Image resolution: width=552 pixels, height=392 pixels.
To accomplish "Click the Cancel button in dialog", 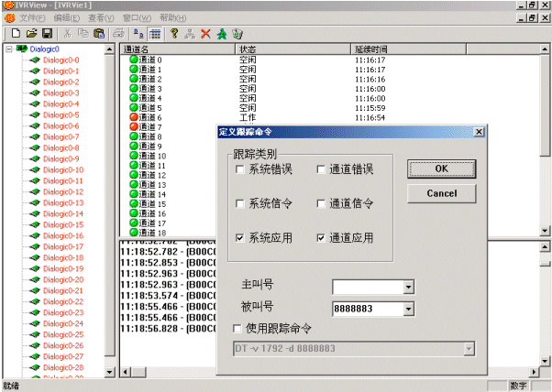I will click(x=441, y=193).
